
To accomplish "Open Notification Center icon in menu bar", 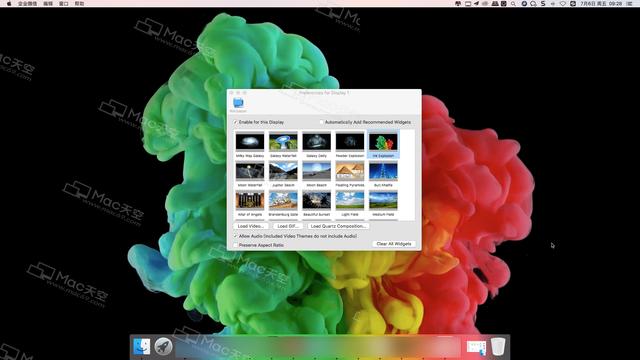I will [x=629, y=3].
